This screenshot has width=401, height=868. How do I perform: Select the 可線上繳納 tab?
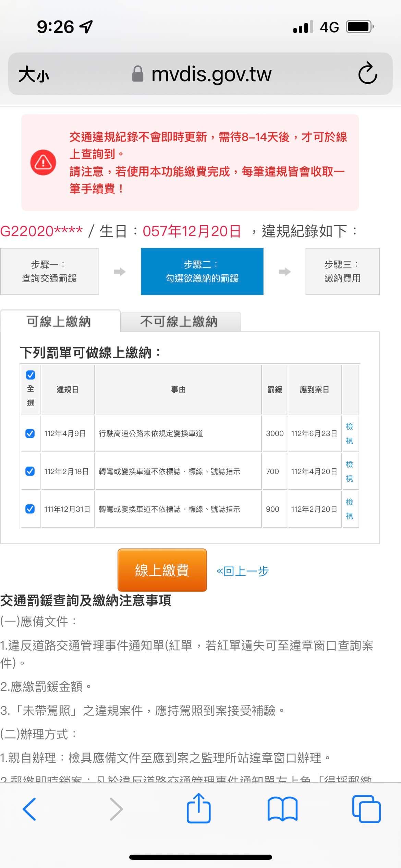pyautogui.click(x=59, y=322)
